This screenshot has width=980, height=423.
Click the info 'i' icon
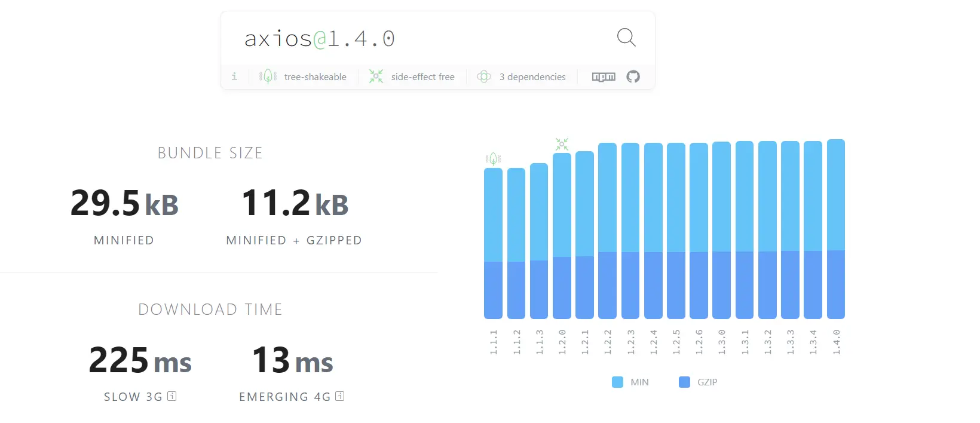point(234,76)
